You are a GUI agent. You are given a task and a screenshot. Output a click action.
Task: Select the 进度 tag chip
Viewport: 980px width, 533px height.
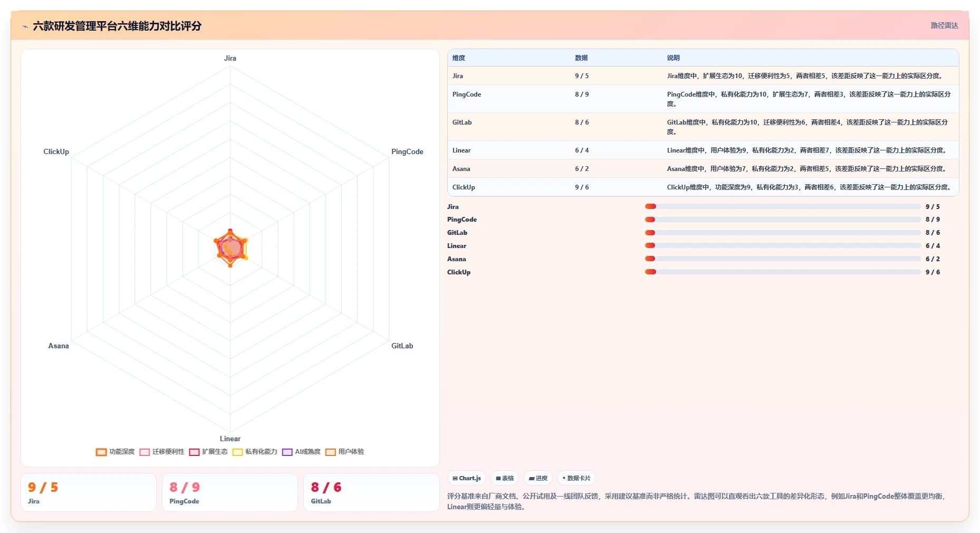pyautogui.click(x=538, y=478)
